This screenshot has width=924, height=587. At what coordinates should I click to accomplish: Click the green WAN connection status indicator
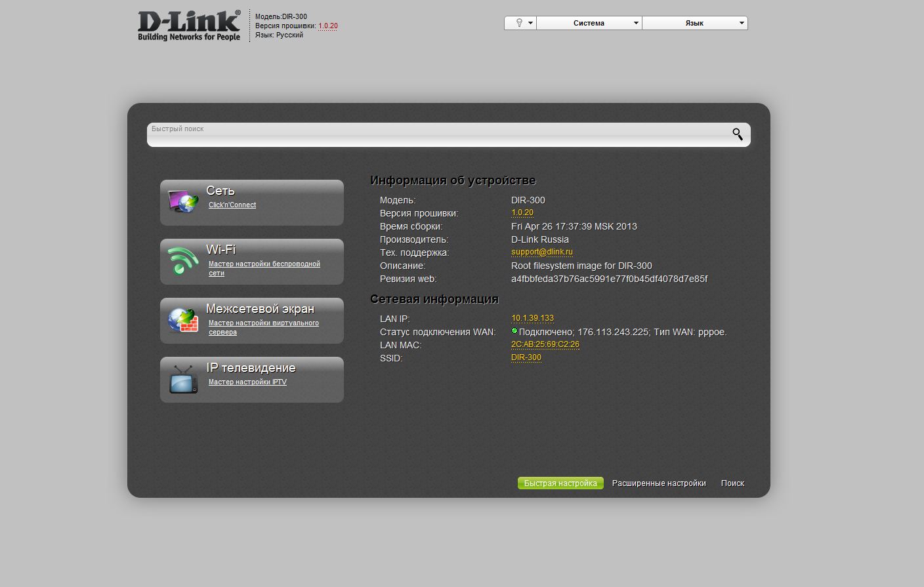(514, 331)
